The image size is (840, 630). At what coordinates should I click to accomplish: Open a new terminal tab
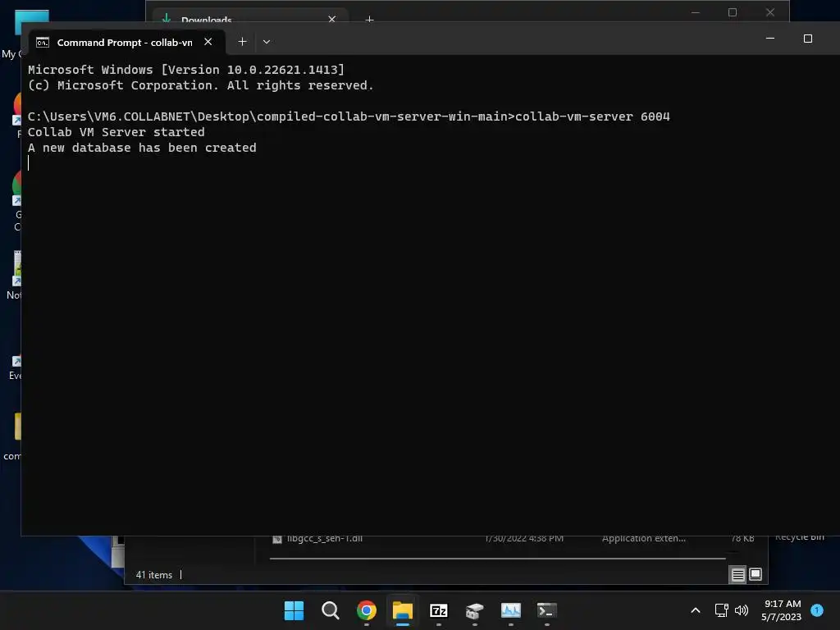click(242, 42)
